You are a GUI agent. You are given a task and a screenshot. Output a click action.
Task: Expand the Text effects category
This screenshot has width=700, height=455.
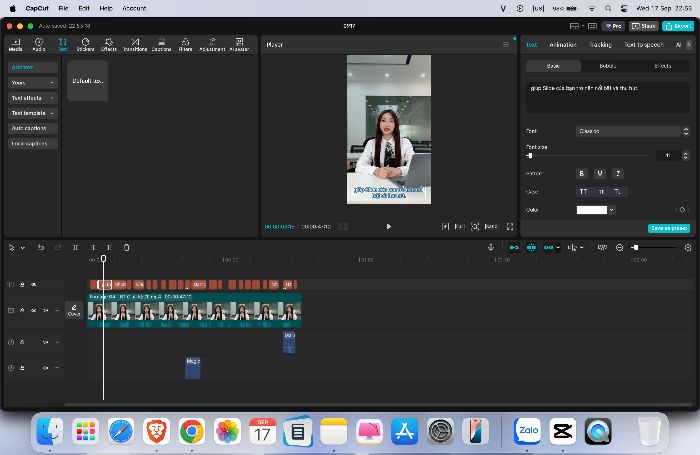coord(33,98)
